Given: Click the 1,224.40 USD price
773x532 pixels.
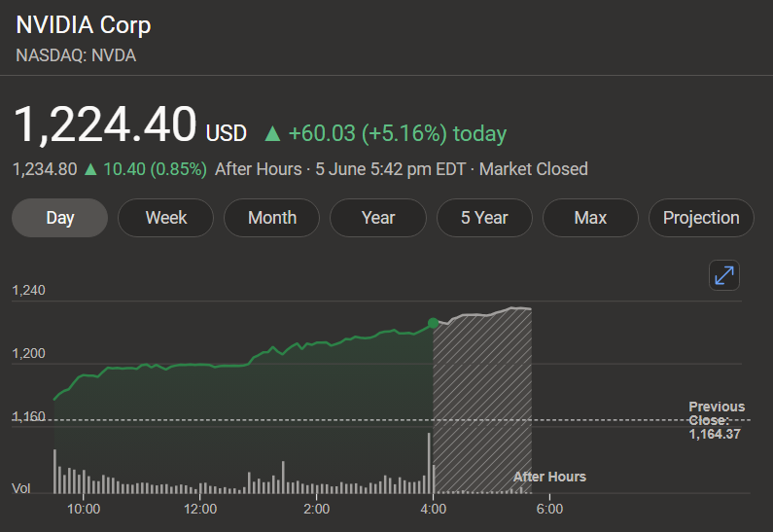Looking at the screenshot, I should coord(130,125).
